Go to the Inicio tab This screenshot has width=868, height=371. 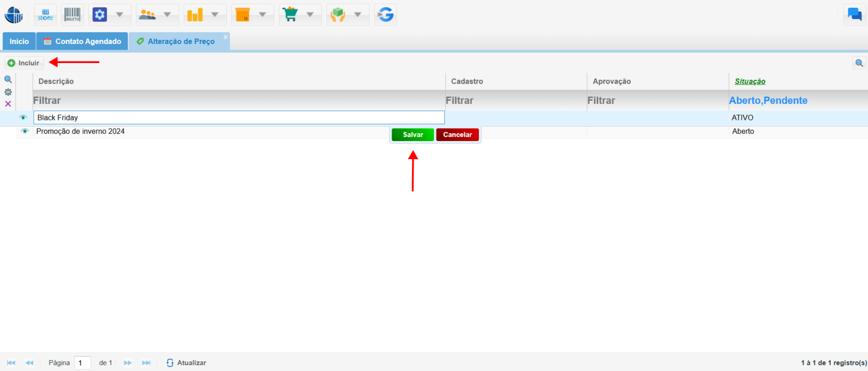(x=19, y=41)
